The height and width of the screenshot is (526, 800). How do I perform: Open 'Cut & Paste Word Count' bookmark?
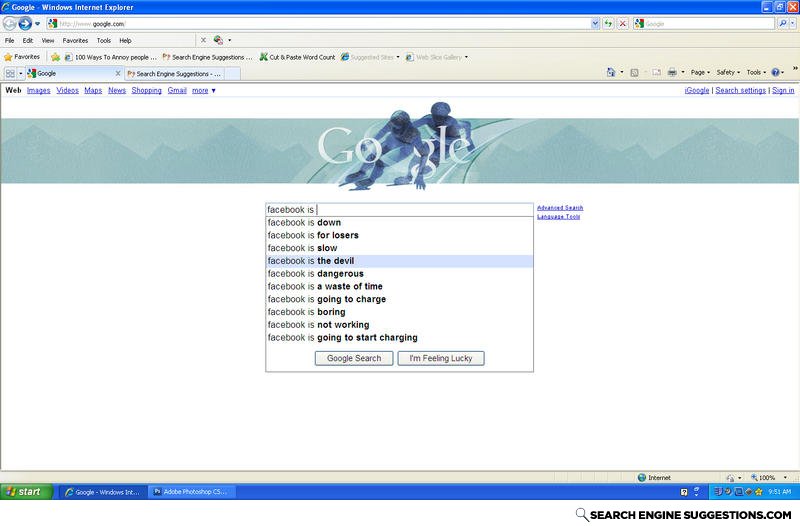[x=297, y=57]
